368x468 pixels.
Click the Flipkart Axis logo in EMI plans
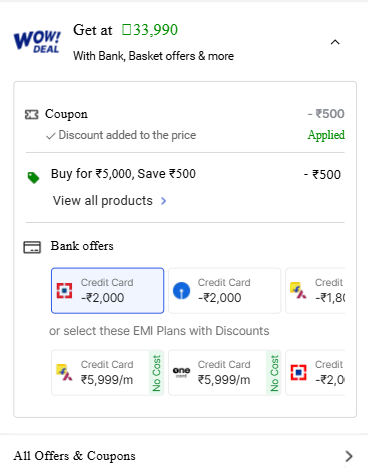pos(64,373)
